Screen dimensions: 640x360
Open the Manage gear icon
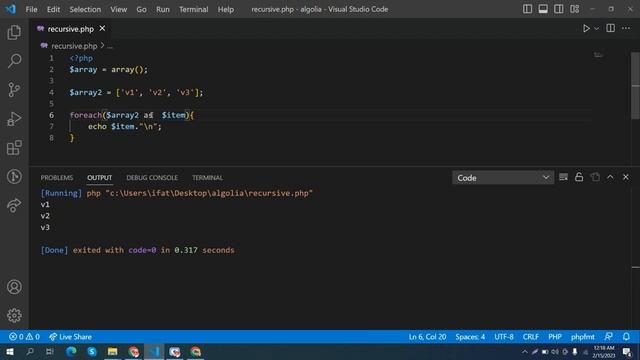click(x=14, y=315)
